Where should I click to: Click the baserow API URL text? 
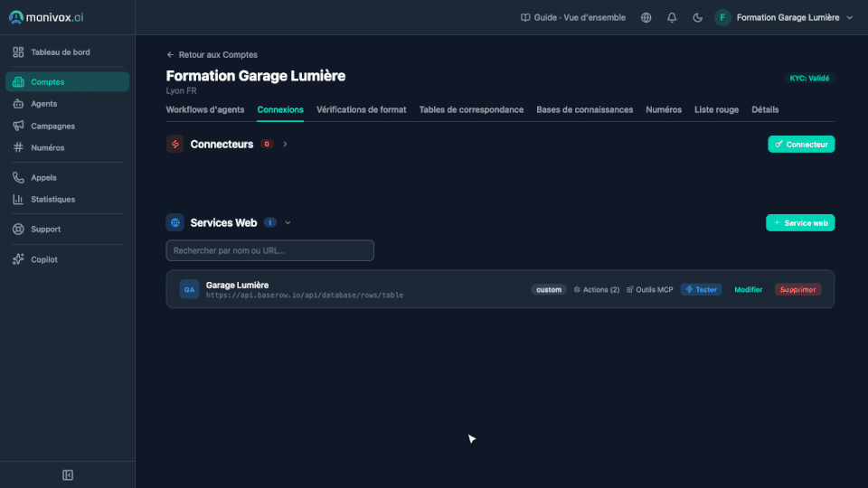tap(305, 296)
